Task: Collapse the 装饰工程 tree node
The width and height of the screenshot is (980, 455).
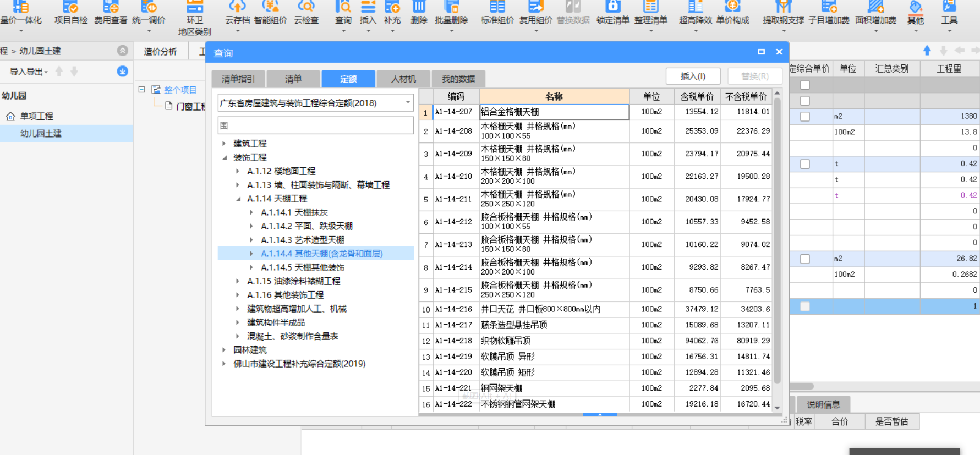Action: [224, 157]
